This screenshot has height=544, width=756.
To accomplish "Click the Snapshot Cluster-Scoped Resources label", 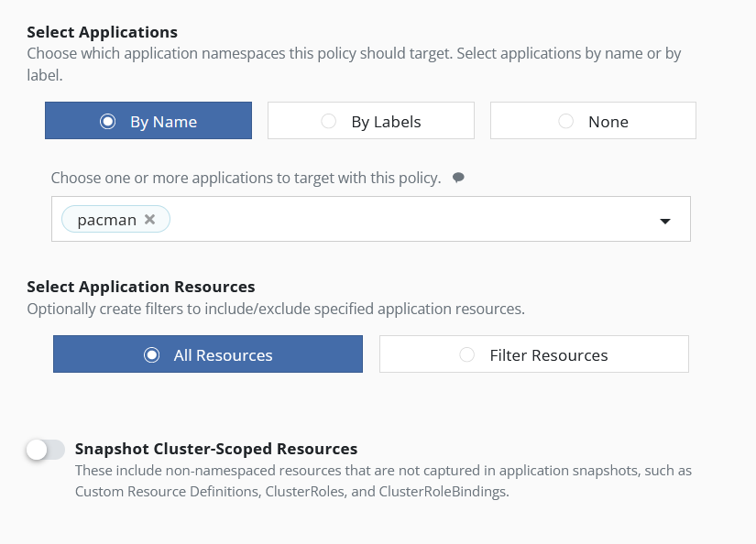I will click(216, 449).
